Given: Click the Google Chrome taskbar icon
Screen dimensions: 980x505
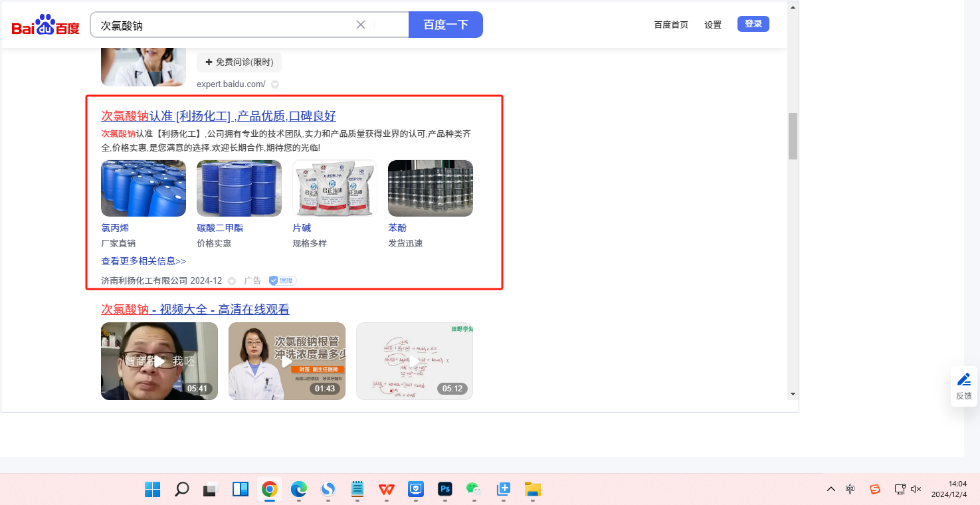Looking at the screenshot, I should click(270, 490).
